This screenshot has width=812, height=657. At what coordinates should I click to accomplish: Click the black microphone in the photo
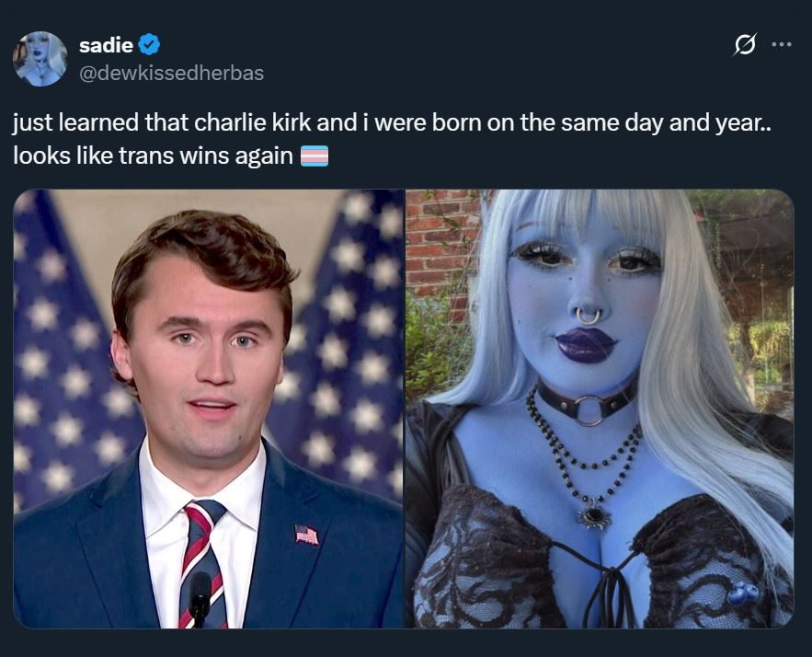point(200,599)
